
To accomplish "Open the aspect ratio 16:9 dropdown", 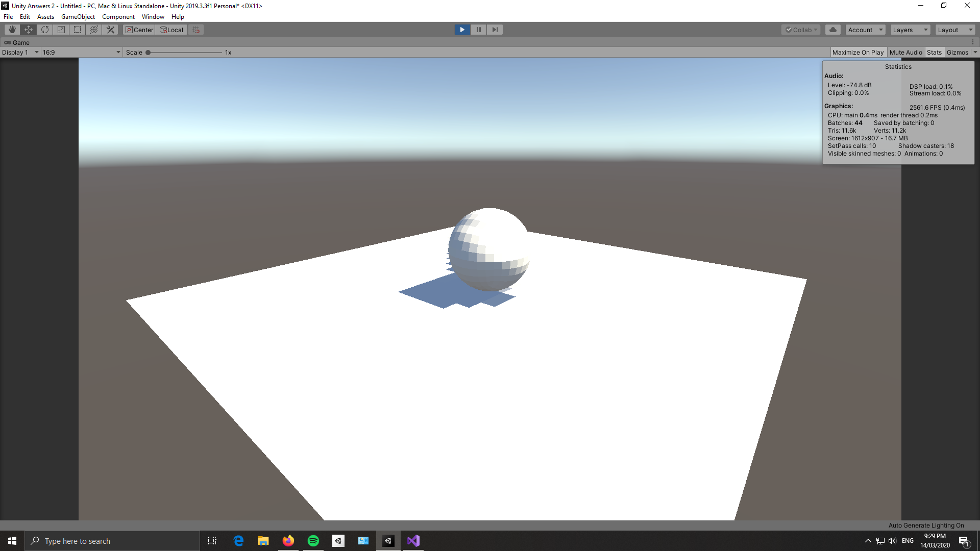I will click(x=80, y=52).
